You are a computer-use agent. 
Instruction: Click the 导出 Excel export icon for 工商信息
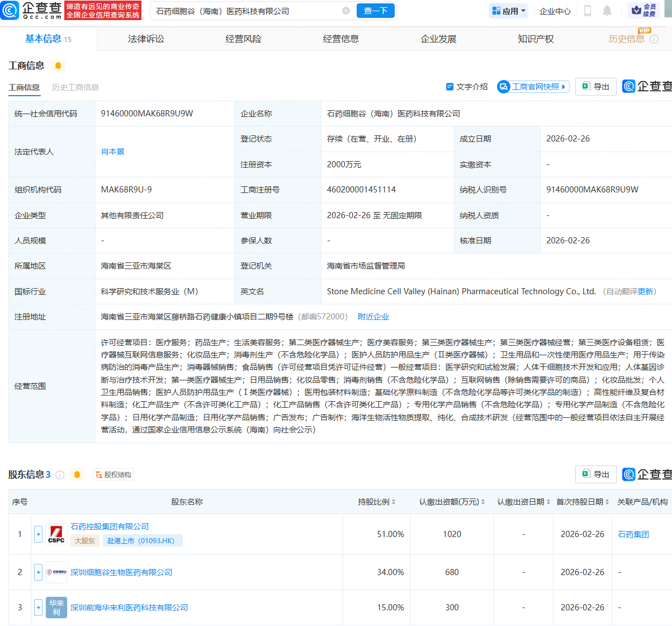tap(595, 86)
